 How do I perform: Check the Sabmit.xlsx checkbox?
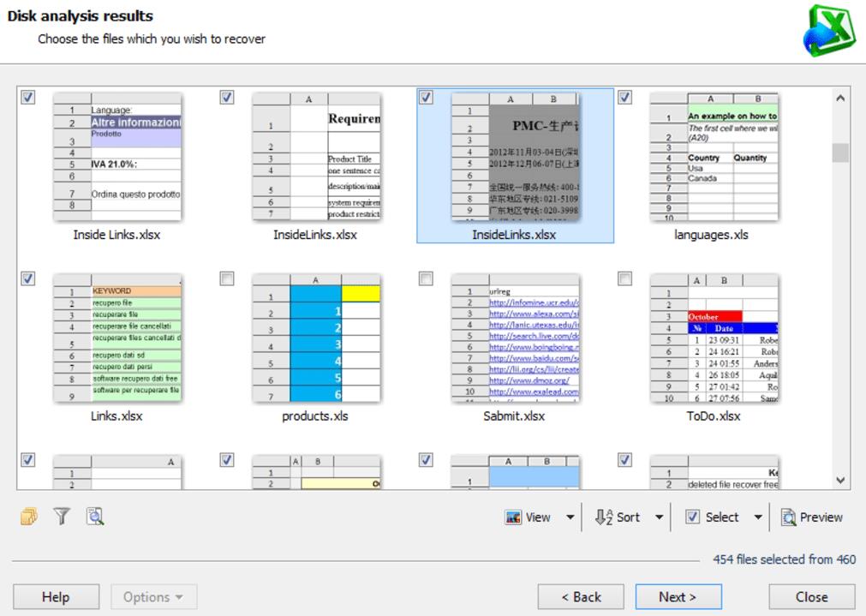(x=426, y=278)
